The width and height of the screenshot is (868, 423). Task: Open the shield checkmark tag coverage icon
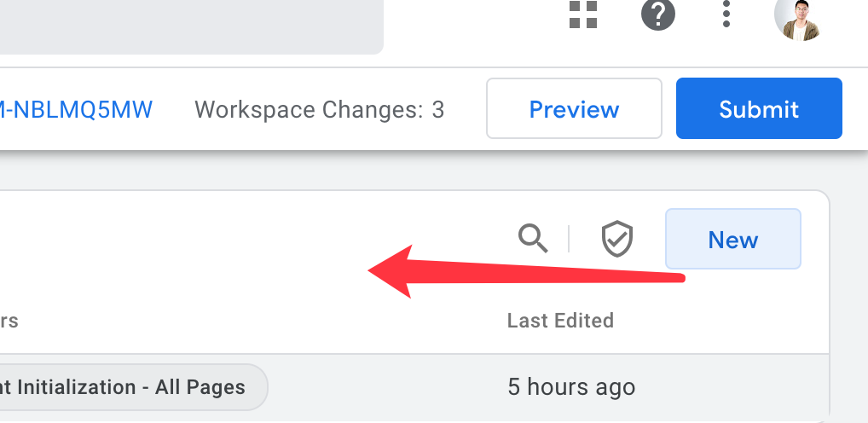616,239
